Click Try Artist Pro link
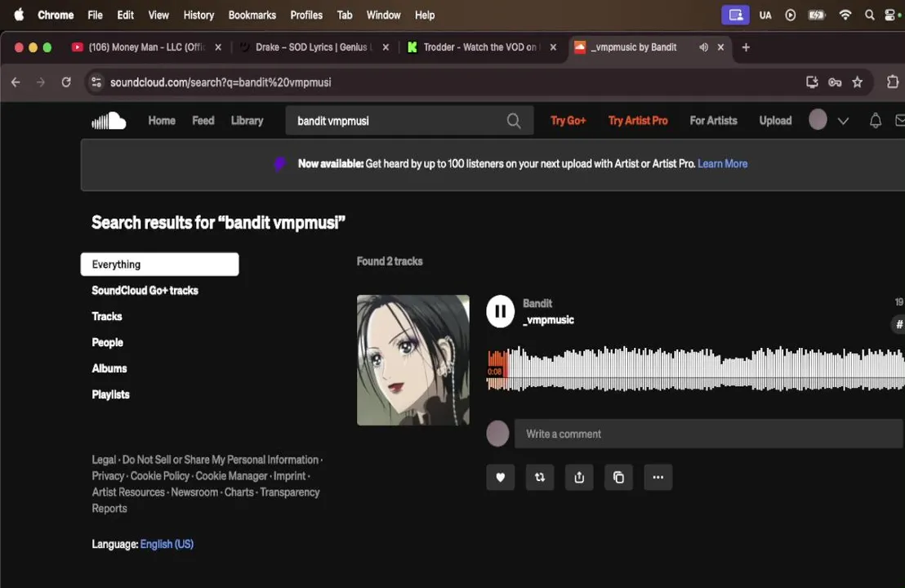The width and height of the screenshot is (905, 588). [638, 121]
